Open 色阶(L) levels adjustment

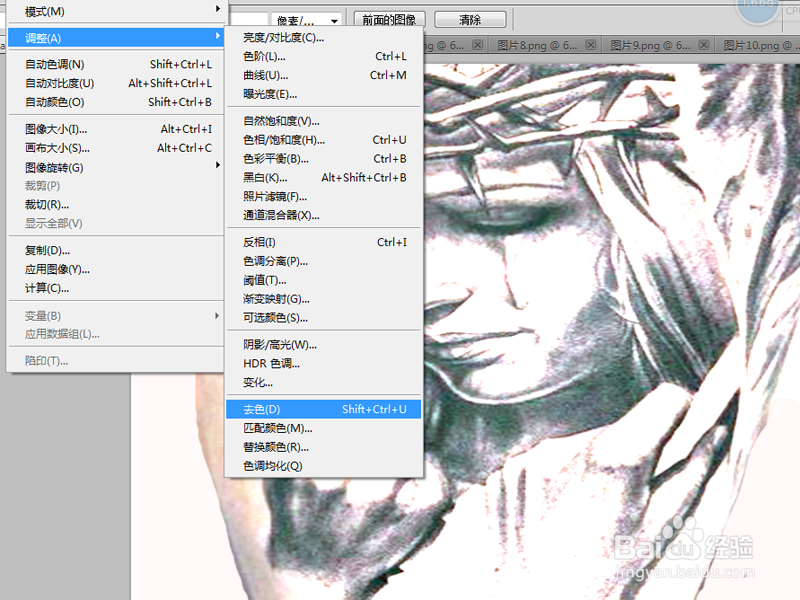tap(323, 56)
